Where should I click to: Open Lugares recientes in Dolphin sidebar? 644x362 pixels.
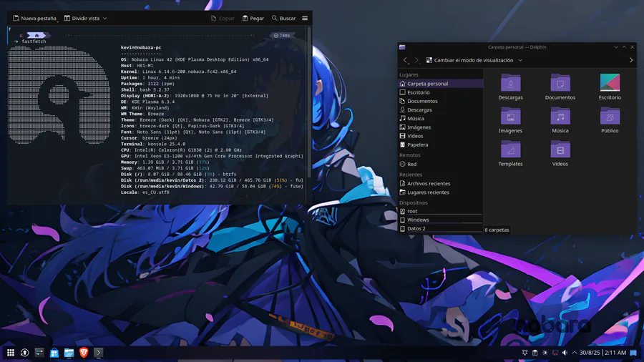click(x=440, y=192)
